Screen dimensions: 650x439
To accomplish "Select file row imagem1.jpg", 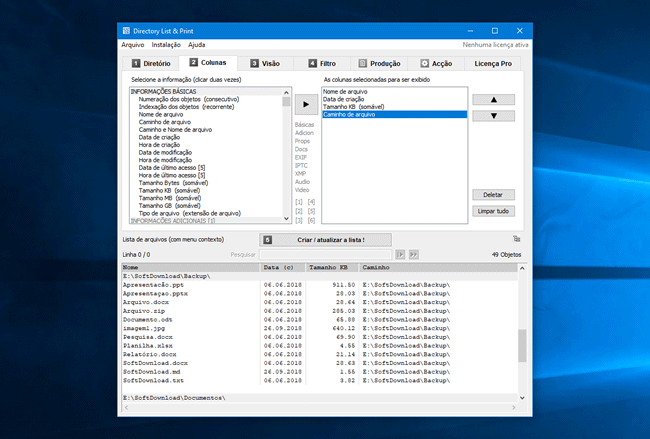I will (x=319, y=328).
